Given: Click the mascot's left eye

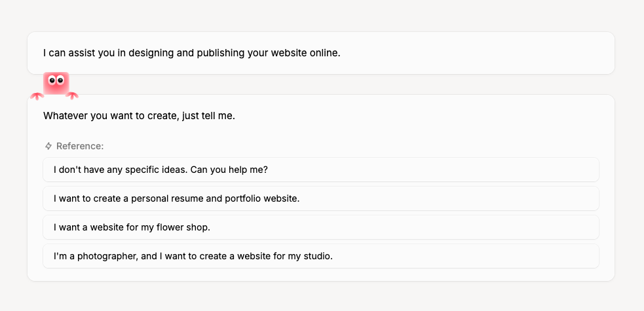Looking at the screenshot, I should click(x=52, y=80).
